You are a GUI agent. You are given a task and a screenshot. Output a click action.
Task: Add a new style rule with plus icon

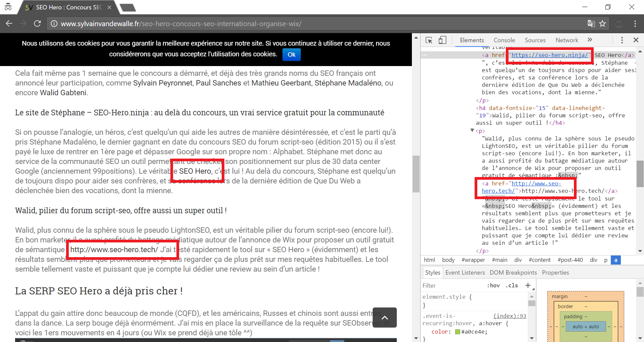pyautogui.click(x=528, y=285)
